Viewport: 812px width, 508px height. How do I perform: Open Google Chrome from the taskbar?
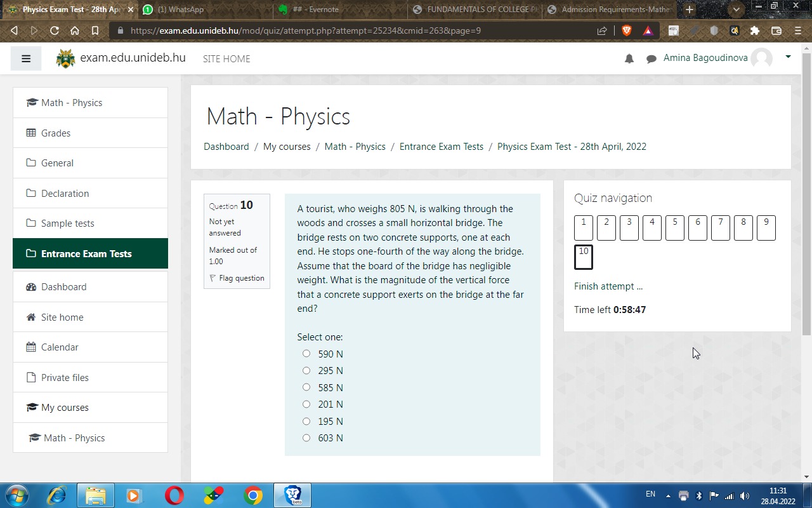[x=253, y=495]
